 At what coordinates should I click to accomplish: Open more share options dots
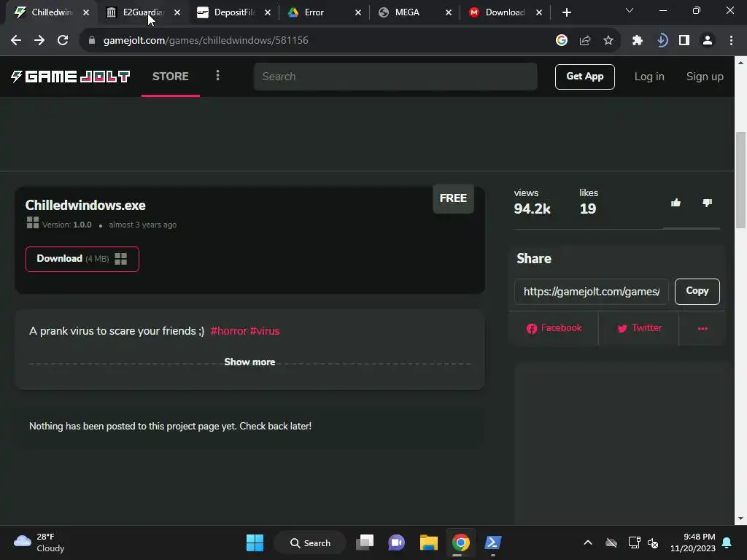(703, 328)
